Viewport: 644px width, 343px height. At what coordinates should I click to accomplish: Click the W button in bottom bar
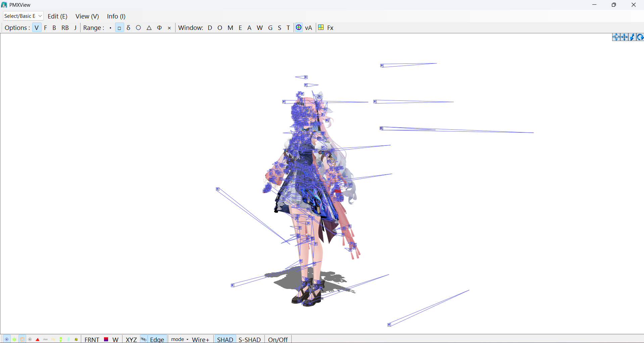tap(115, 340)
